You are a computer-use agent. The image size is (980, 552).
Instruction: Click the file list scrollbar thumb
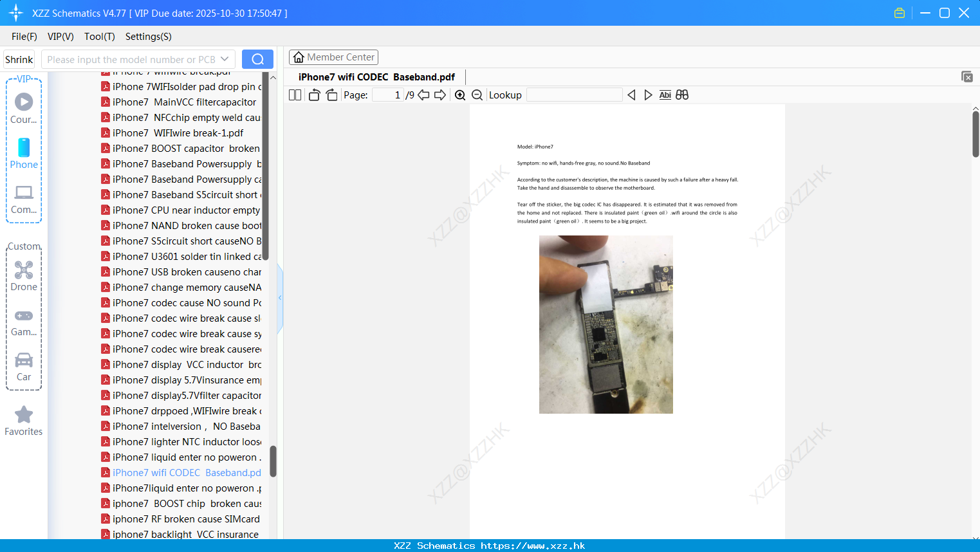coord(273,461)
